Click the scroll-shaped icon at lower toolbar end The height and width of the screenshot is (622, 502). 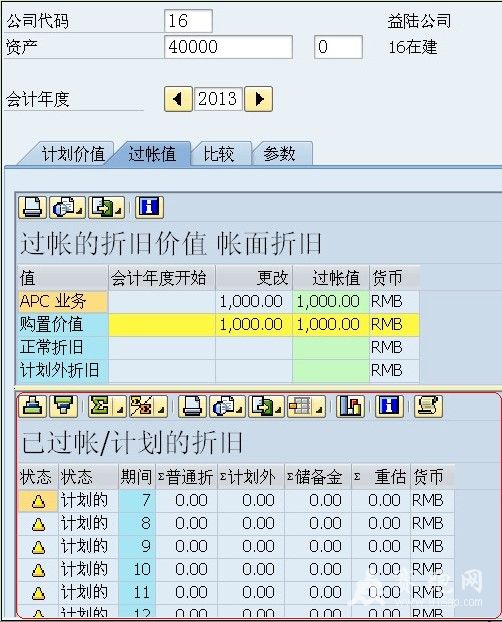click(x=428, y=406)
